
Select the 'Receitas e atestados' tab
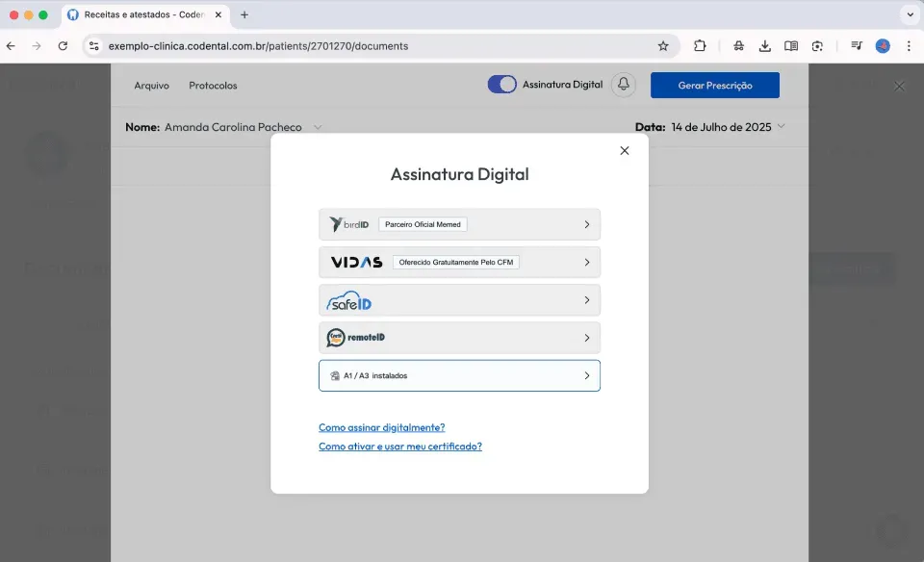point(145,14)
